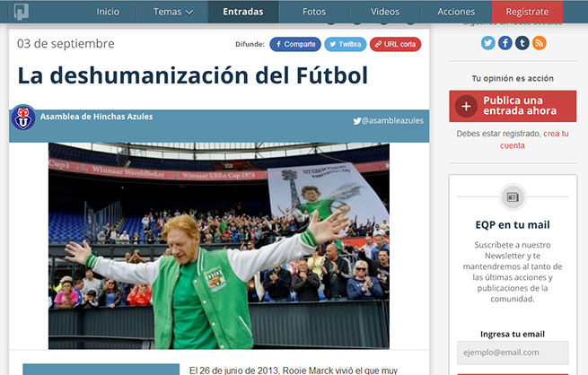Click the plus icon on Publica button
Viewport: 588px width, 375px height.
click(x=466, y=106)
